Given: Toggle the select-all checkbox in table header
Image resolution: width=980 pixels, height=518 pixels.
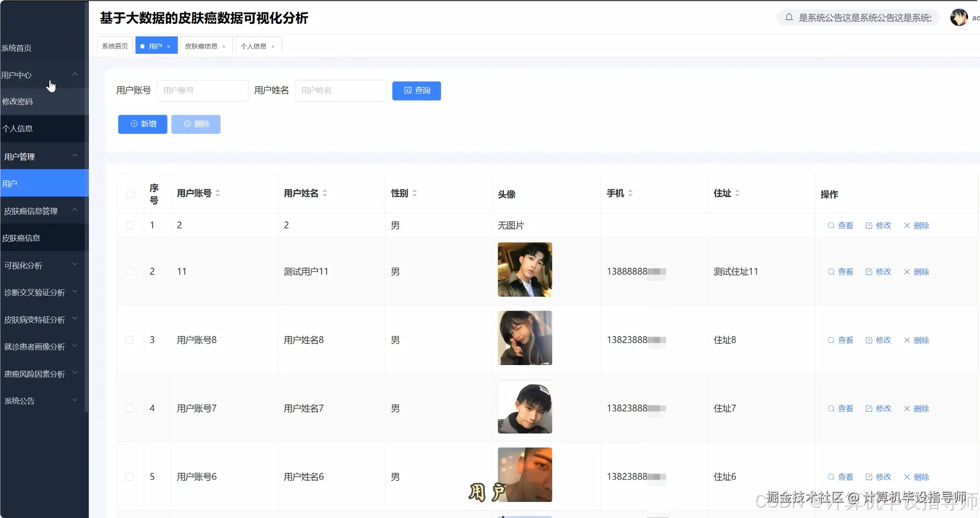Looking at the screenshot, I should (x=130, y=193).
